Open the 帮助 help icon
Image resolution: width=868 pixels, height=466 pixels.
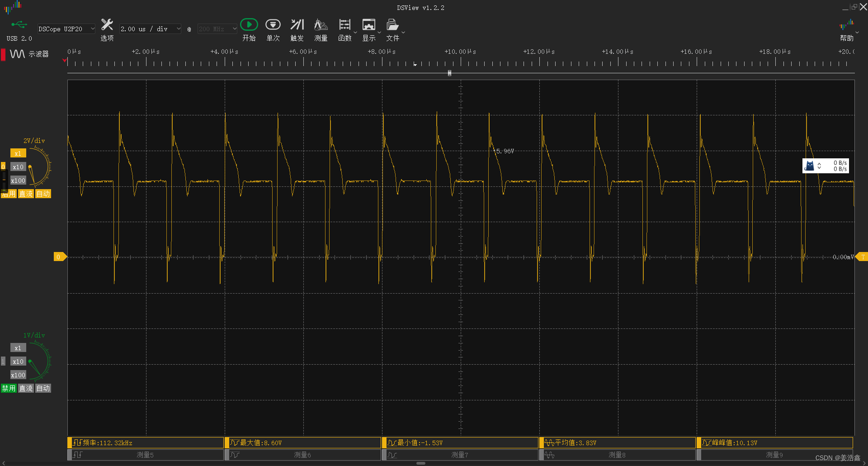click(847, 24)
